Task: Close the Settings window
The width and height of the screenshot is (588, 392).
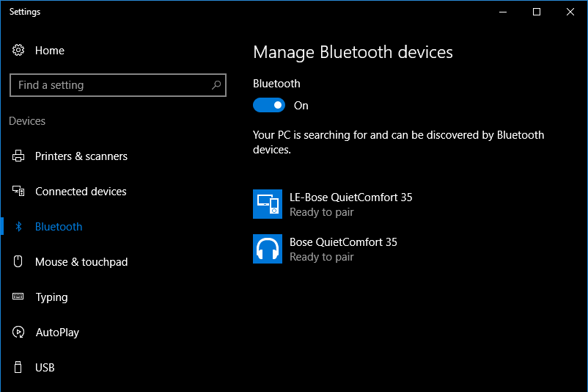Action: click(x=570, y=12)
